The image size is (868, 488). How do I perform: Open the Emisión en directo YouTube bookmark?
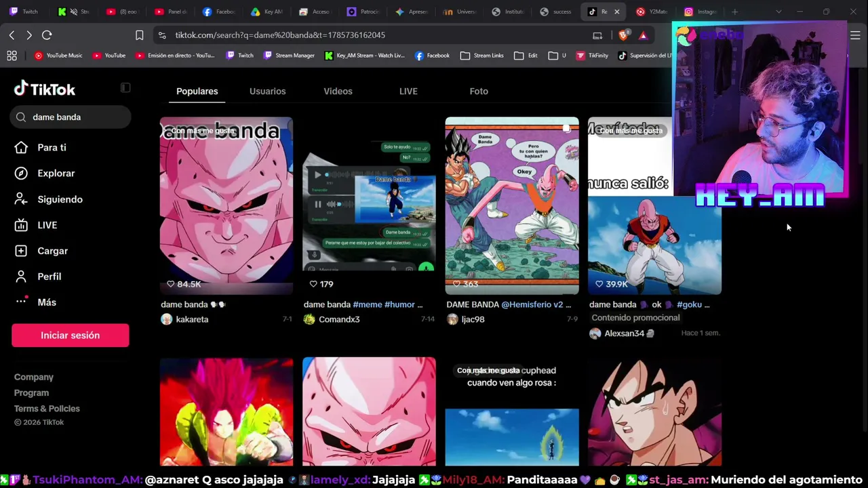pos(175,56)
